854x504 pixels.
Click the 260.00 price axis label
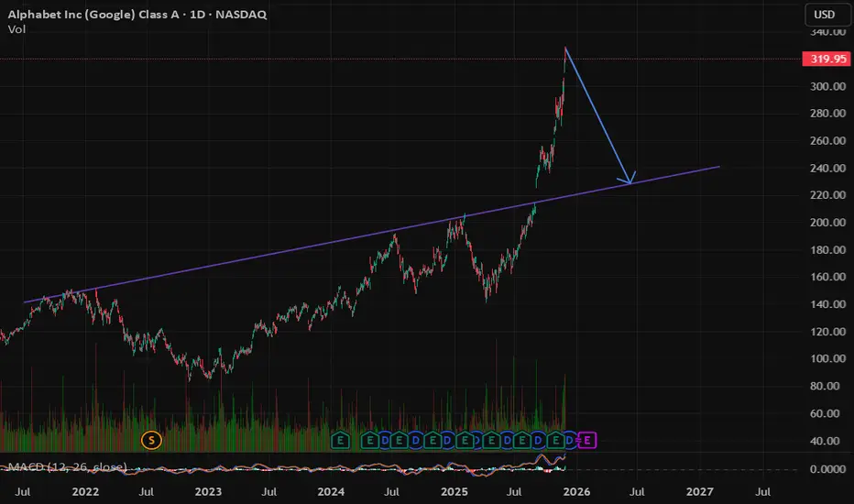(x=827, y=140)
